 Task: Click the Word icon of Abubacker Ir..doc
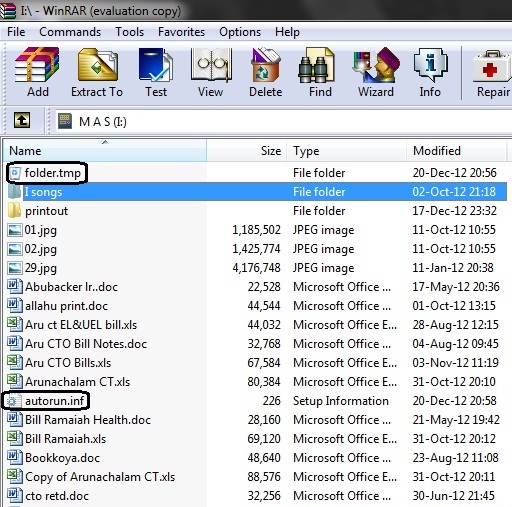click(15, 287)
